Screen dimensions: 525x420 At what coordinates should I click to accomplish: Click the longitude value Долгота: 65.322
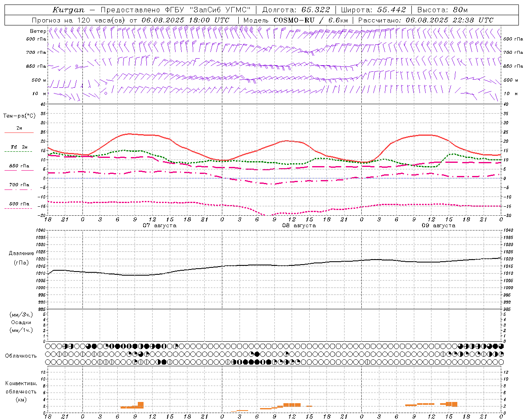pos(296,10)
